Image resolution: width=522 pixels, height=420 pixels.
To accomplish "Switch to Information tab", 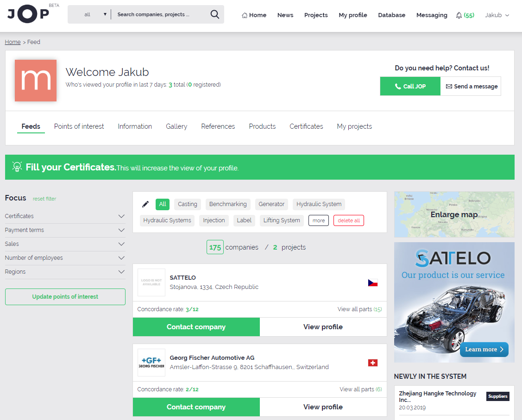I will coord(135,126).
